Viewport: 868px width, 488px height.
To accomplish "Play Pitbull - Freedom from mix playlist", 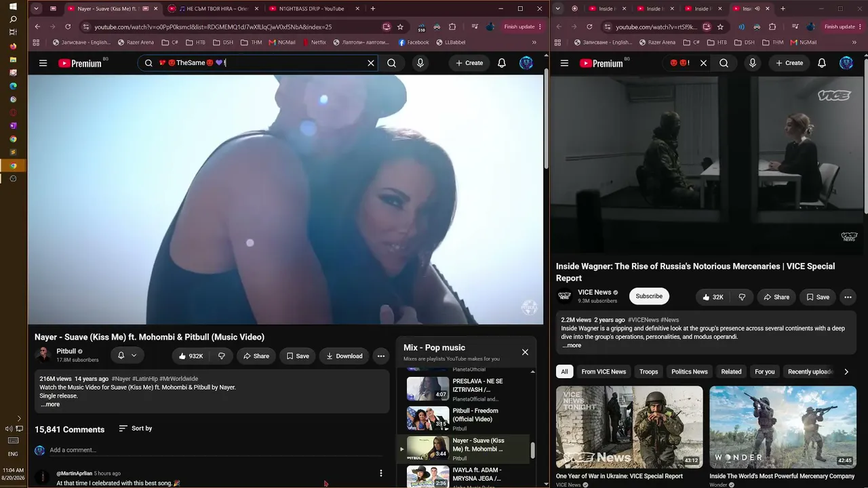I will [x=463, y=419].
